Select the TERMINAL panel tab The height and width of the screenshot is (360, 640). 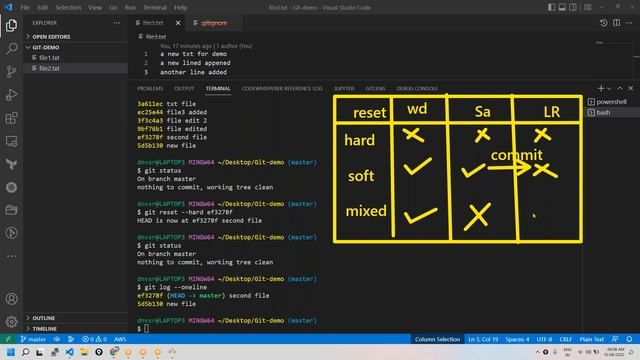click(x=218, y=89)
